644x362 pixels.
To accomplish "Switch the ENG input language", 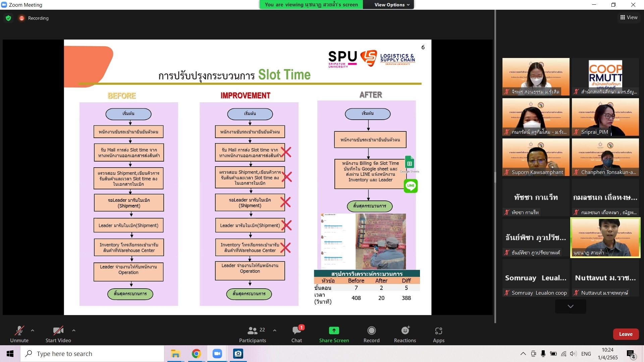I will pyautogui.click(x=586, y=354).
